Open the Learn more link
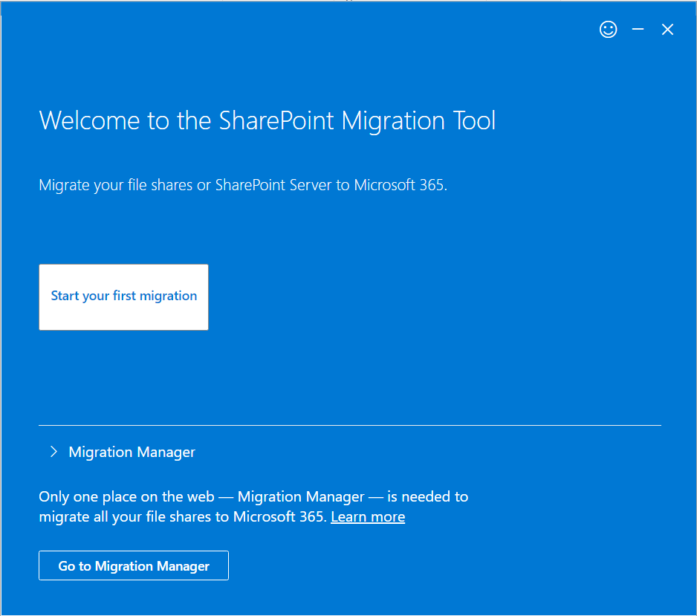 coord(368,516)
